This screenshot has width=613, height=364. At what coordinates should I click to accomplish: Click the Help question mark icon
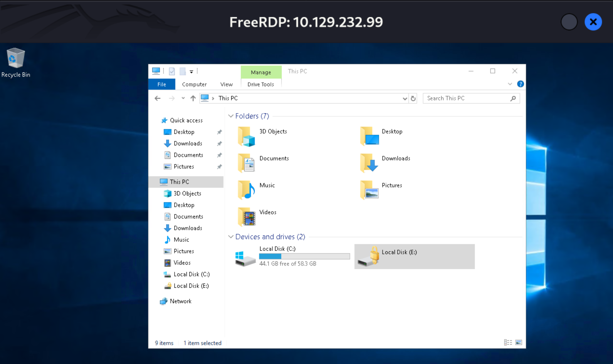(520, 84)
